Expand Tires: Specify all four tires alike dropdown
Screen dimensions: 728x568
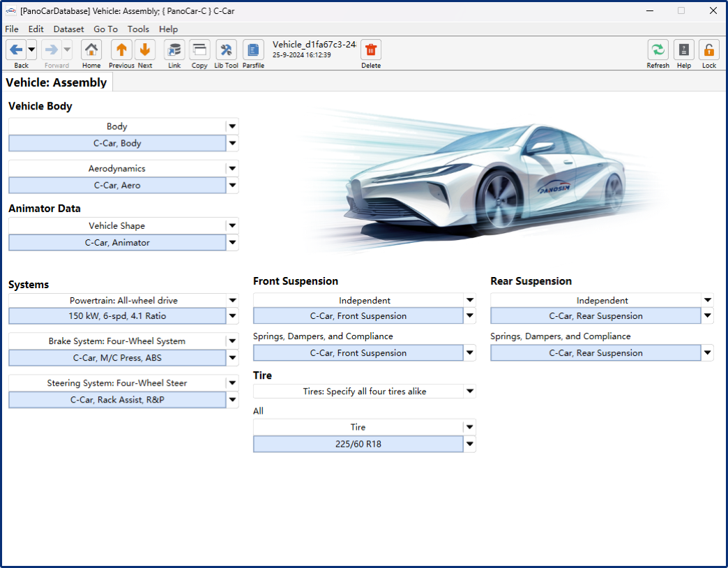pyautogui.click(x=470, y=391)
